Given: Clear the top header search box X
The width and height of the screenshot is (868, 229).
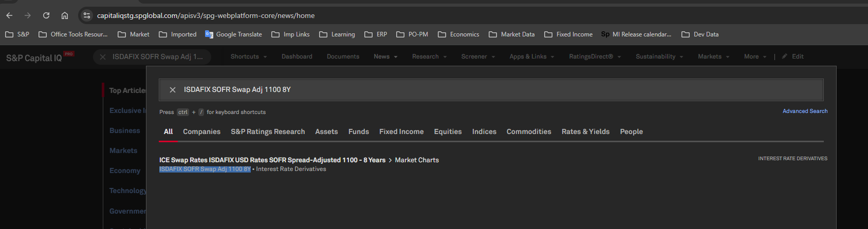Looking at the screenshot, I should click(103, 56).
